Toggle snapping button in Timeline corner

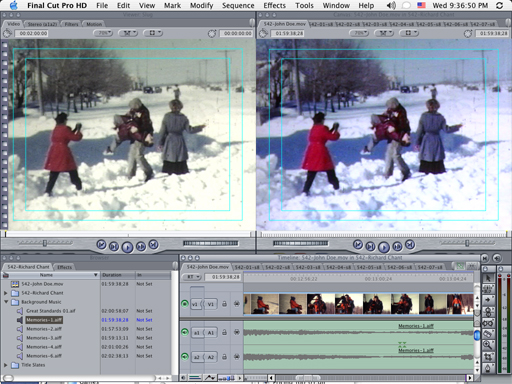pos(471,266)
